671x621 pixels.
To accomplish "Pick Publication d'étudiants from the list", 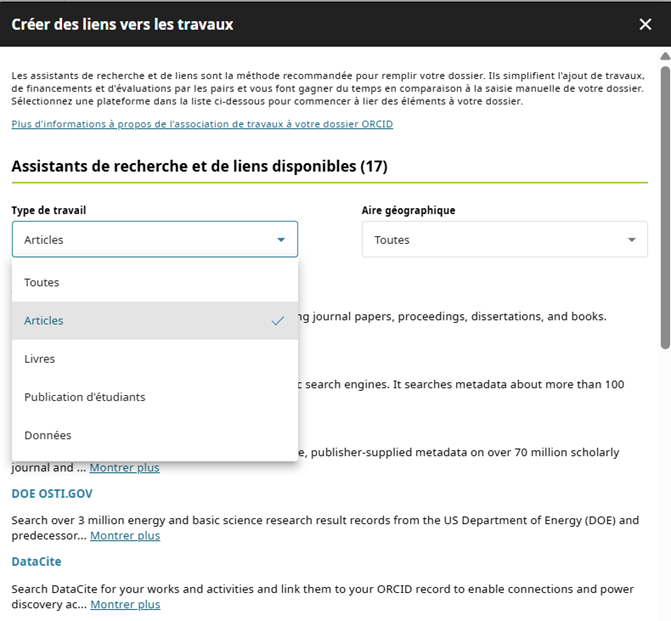I will 85,397.
